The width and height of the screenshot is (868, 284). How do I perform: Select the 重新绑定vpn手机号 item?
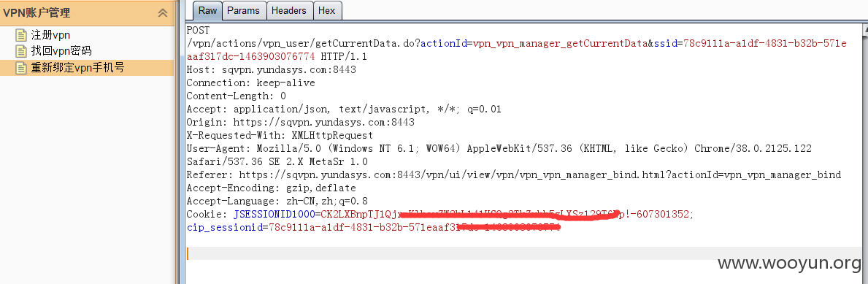(87, 68)
